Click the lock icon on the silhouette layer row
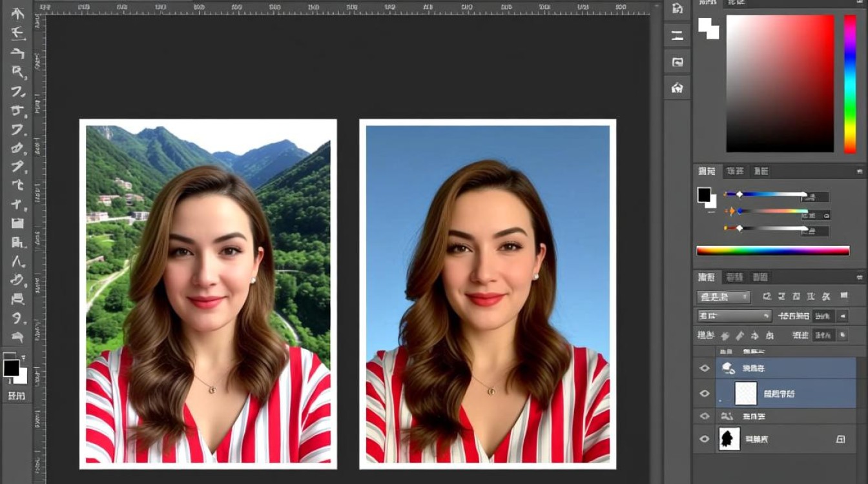Screen dimensions: 868x484 tap(840, 439)
